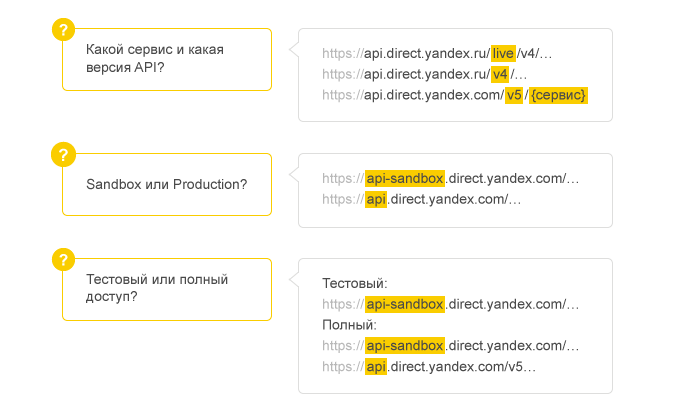Click the highlighted "{сервис}" placeholder

pos(559,95)
